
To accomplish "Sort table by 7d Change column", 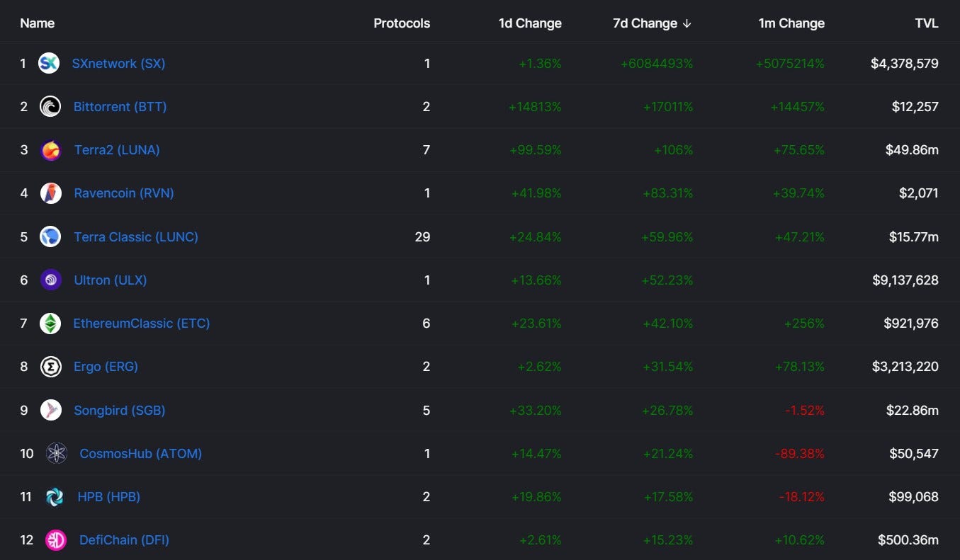I will (651, 23).
